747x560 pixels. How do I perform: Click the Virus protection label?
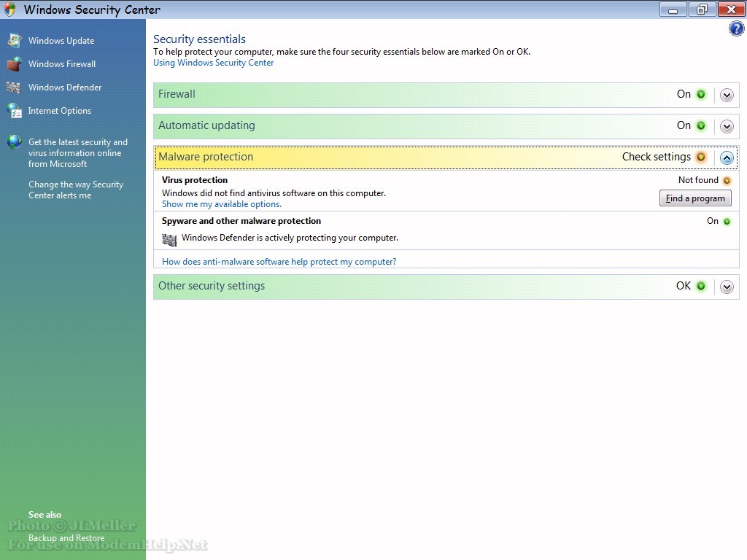pyautogui.click(x=195, y=180)
